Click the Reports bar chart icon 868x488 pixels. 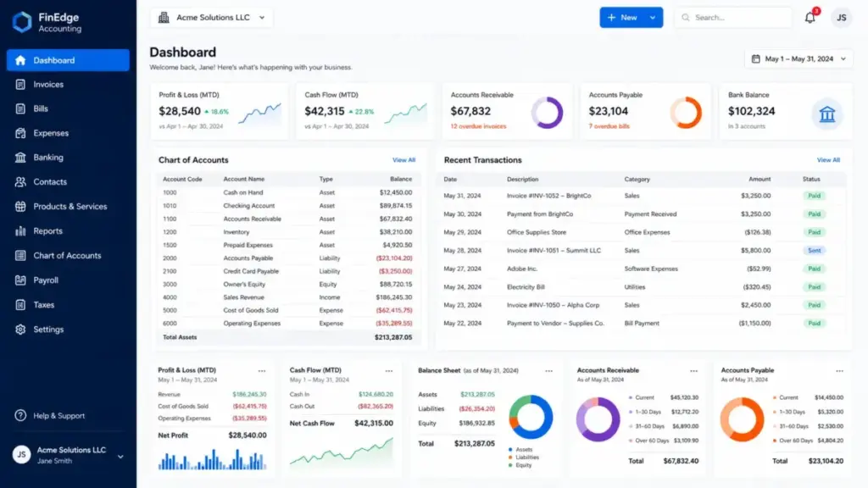[x=20, y=231]
